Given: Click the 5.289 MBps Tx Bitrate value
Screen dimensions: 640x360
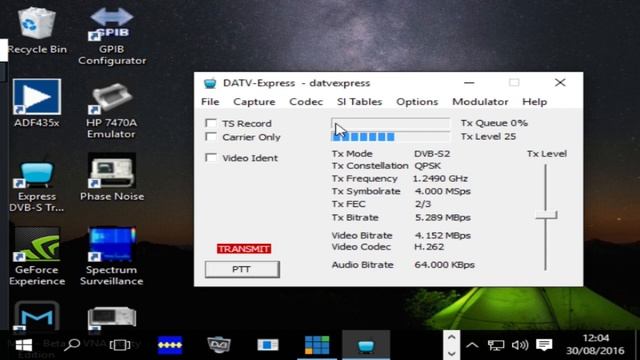Looking at the screenshot, I should [x=442, y=218].
